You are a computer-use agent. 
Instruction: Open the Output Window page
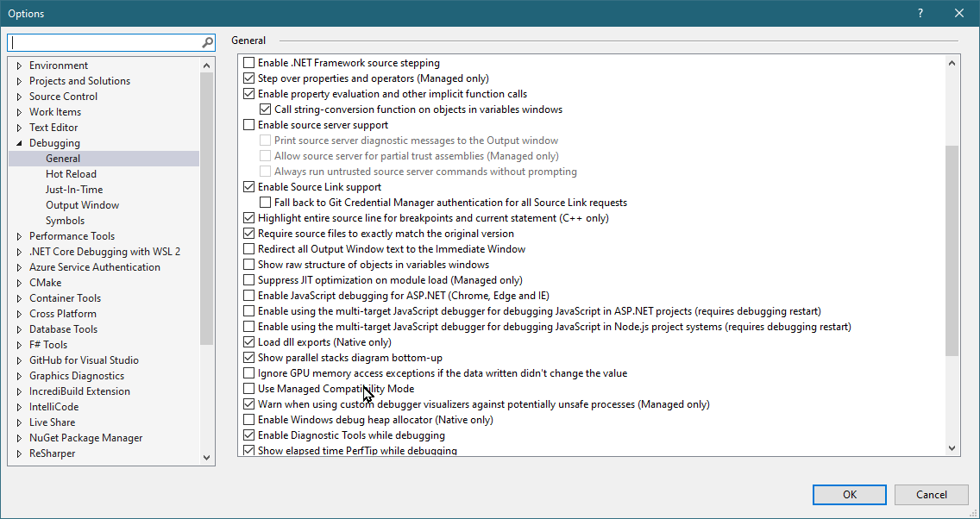[x=82, y=205]
